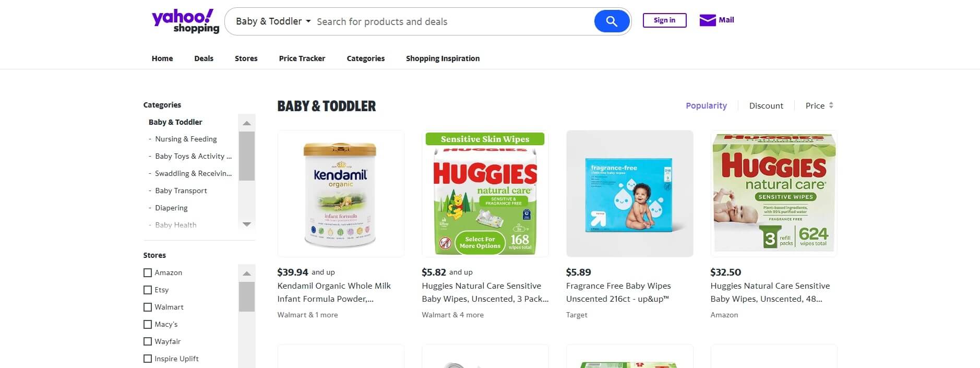The width and height of the screenshot is (980, 368).
Task: Click the stores list scrollbar thumb
Action: click(246, 296)
